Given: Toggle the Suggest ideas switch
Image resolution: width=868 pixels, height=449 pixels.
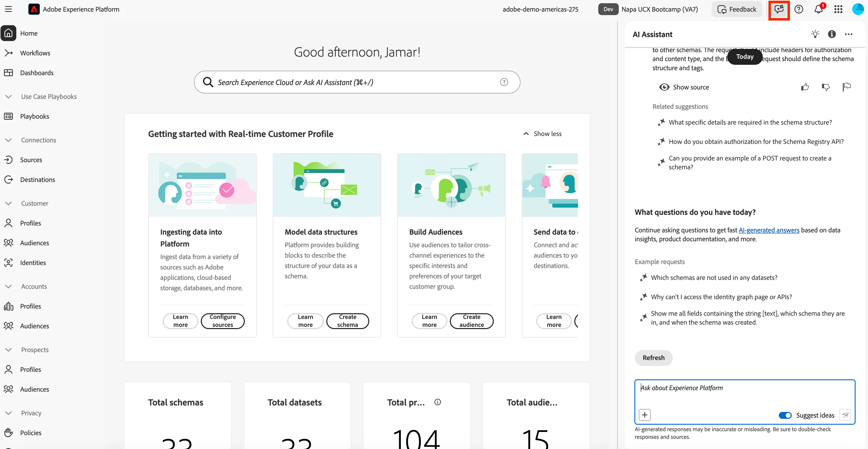Looking at the screenshot, I should pyautogui.click(x=785, y=415).
